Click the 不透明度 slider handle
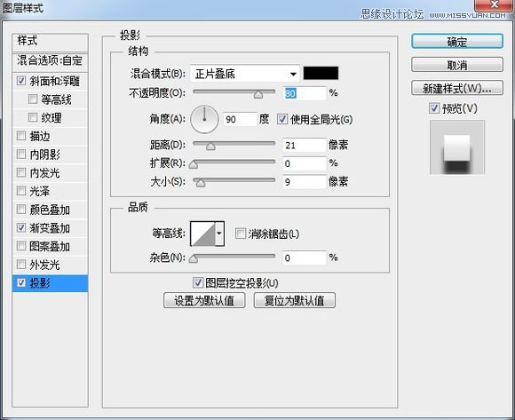The height and width of the screenshot is (420, 515). click(x=258, y=95)
